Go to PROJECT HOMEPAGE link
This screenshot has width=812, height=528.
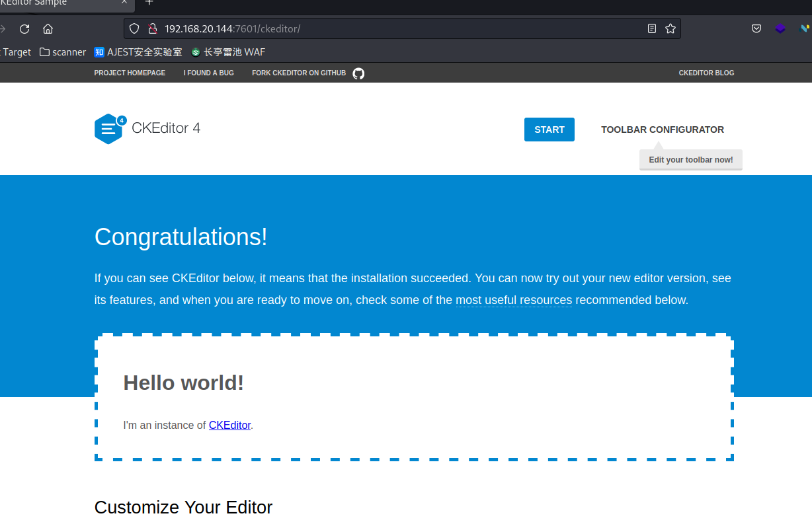[x=130, y=73]
